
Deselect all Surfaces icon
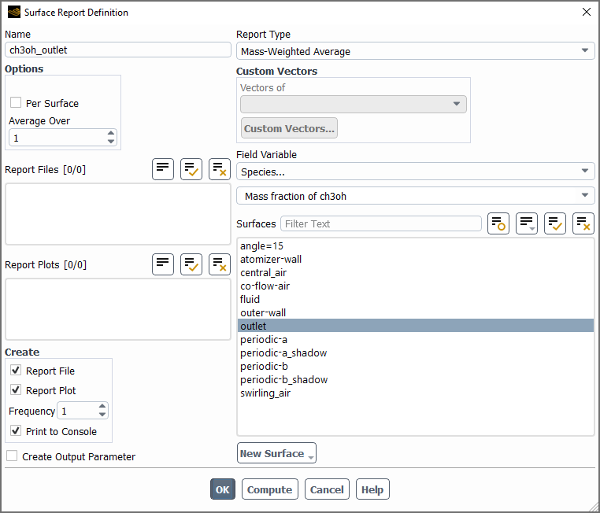[x=583, y=223]
